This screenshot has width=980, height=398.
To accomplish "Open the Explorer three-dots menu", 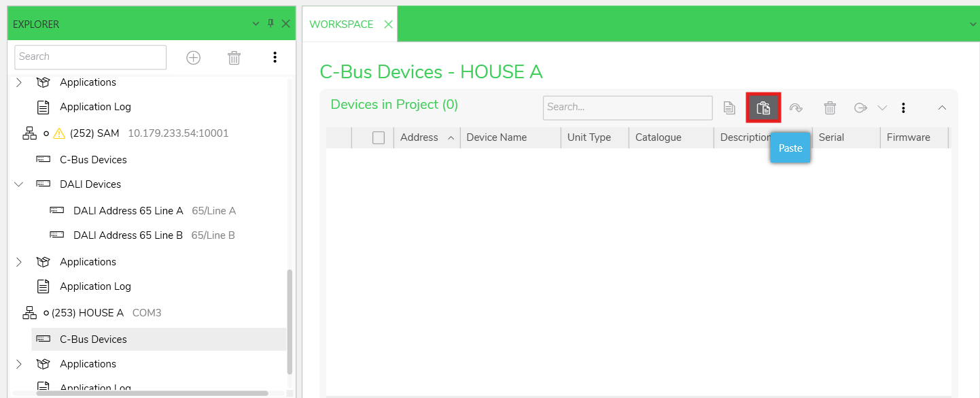I will [275, 57].
